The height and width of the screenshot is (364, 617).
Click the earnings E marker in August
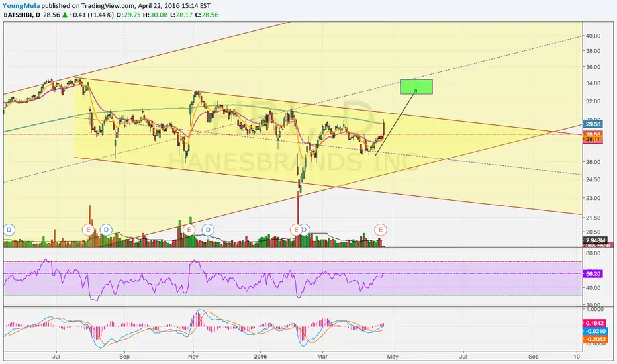[88, 230]
